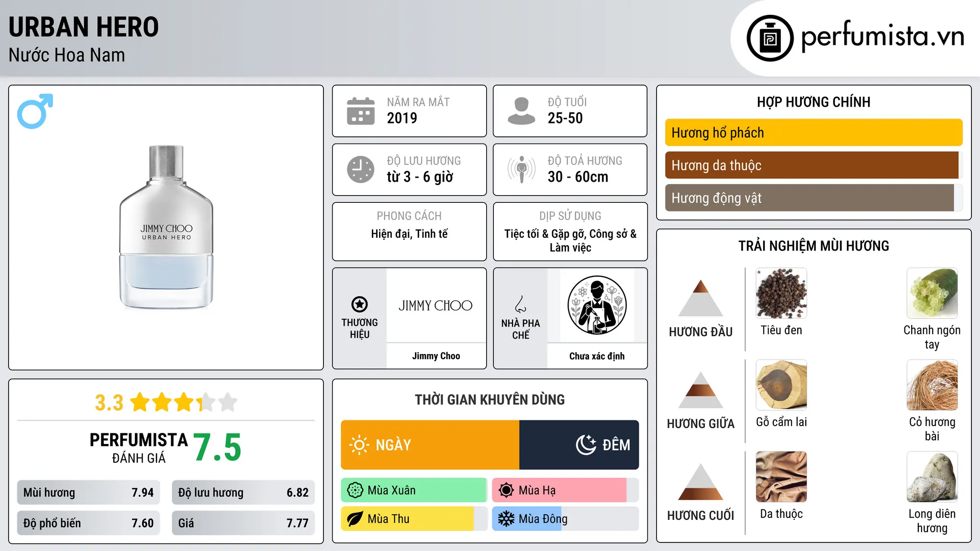Click the HỢP HƯƠNG CHÍNH heading
This screenshot has height=551, width=980.
coord(813,102)
